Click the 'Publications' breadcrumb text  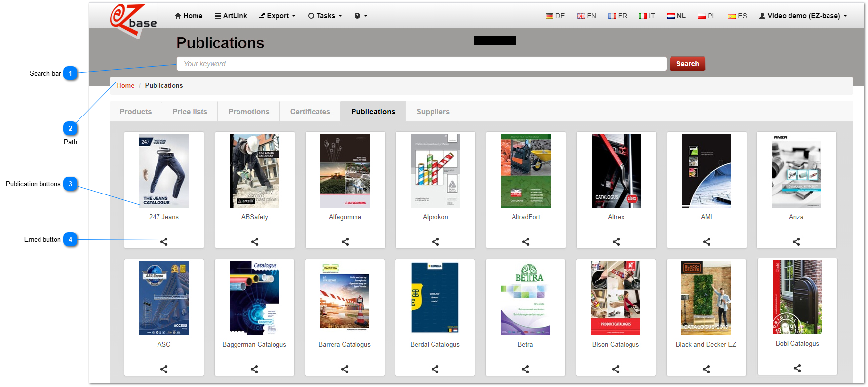(164, 85)
